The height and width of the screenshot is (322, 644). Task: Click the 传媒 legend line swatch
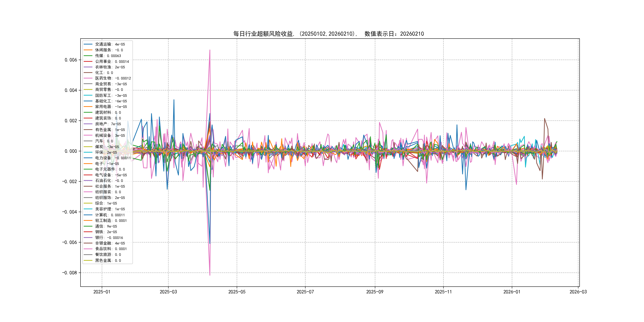(x=88, y=56)
